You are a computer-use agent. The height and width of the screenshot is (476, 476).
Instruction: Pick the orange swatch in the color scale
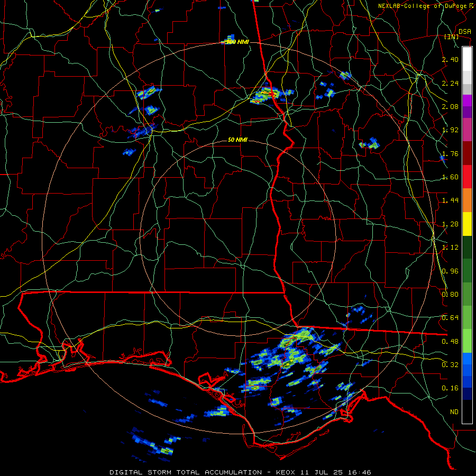click(467, 200)
